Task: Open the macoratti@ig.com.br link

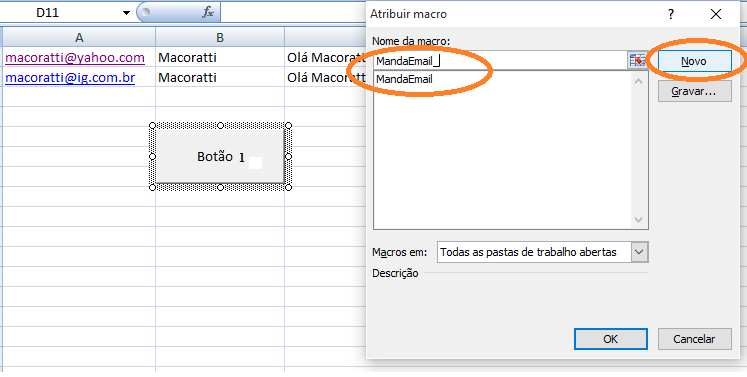Action: pos(70,77)
